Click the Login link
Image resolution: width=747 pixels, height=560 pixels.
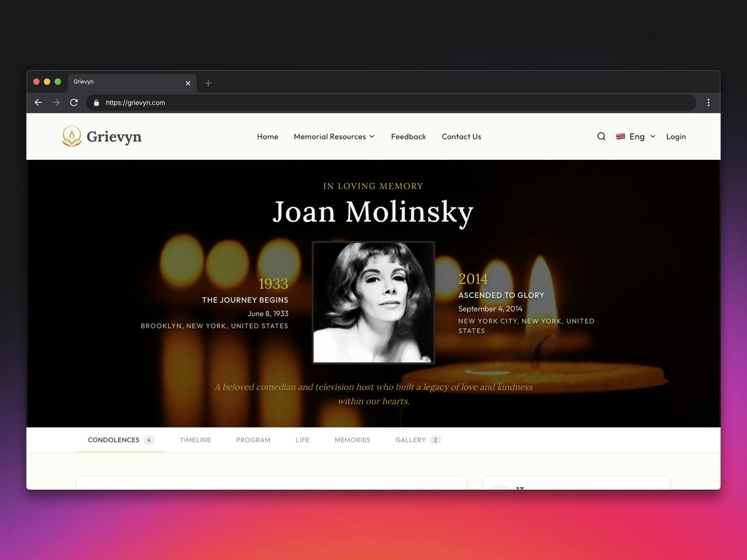pyautogui.click(x=676, y=136)
